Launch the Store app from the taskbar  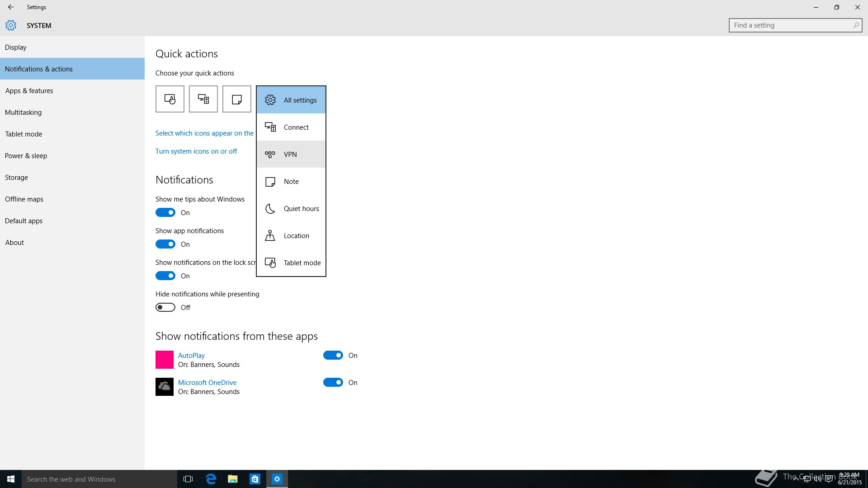255,479
